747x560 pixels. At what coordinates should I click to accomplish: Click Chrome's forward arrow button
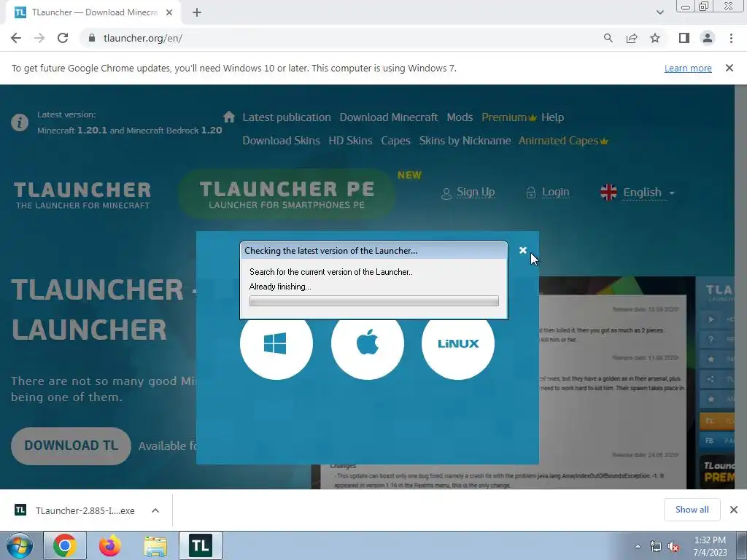[39, 38]
